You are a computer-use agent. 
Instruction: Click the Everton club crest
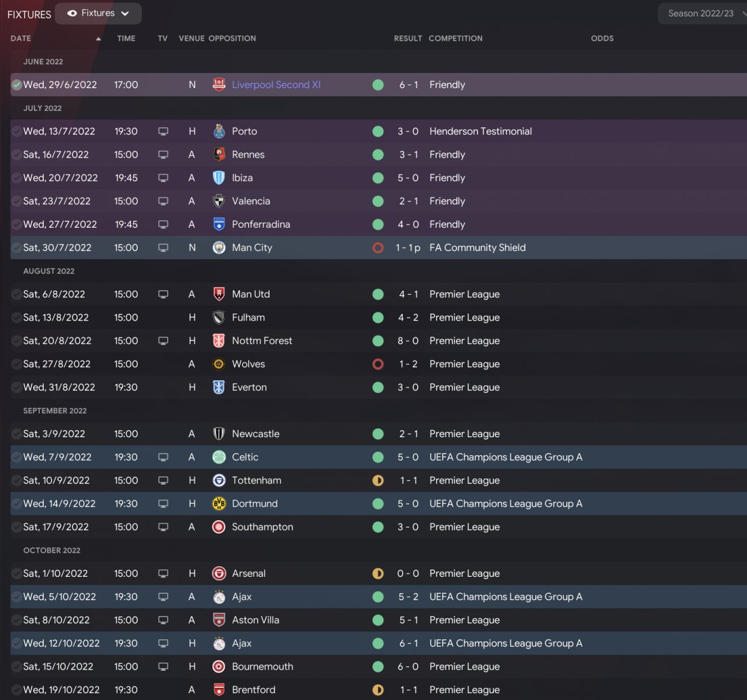[219, 387]
